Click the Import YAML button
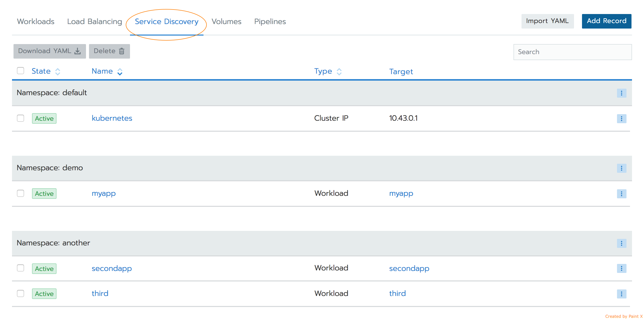This screenshot has height=320, width=644. (547, 21)
